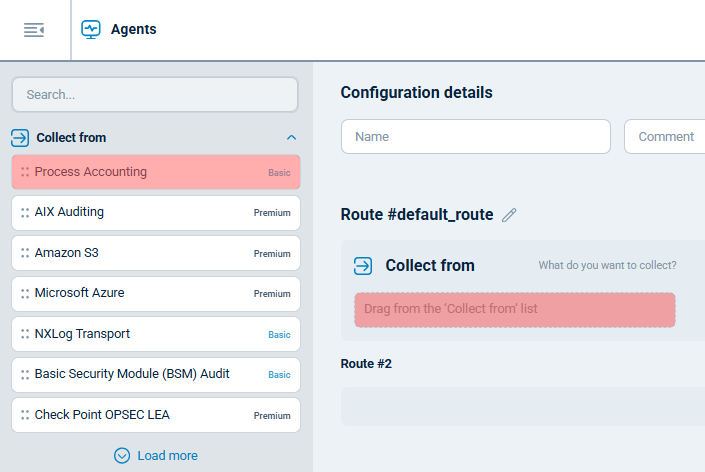Viewport: 705px width, 472px height.
Task: Focus the module Search field
Action: coord(155,95)
